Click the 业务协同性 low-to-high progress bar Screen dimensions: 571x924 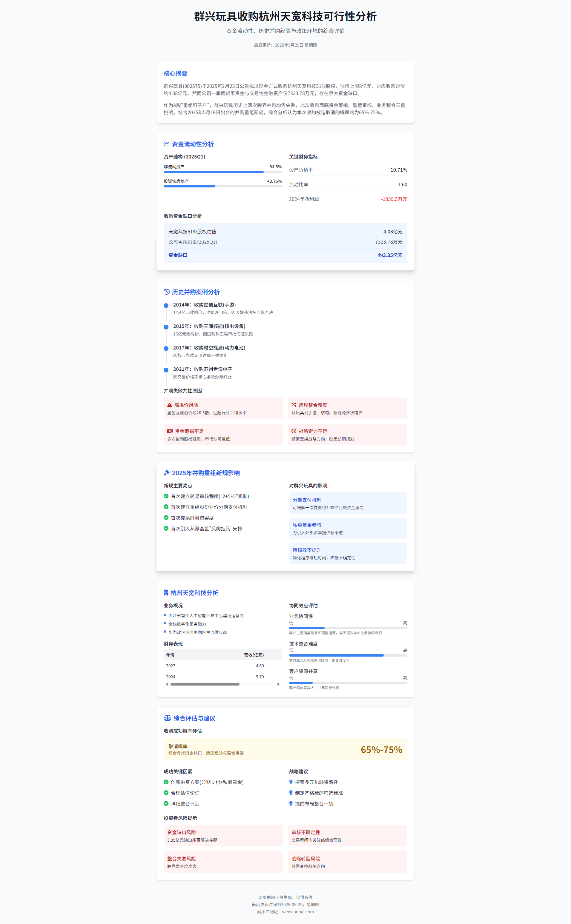coord(348,628)
